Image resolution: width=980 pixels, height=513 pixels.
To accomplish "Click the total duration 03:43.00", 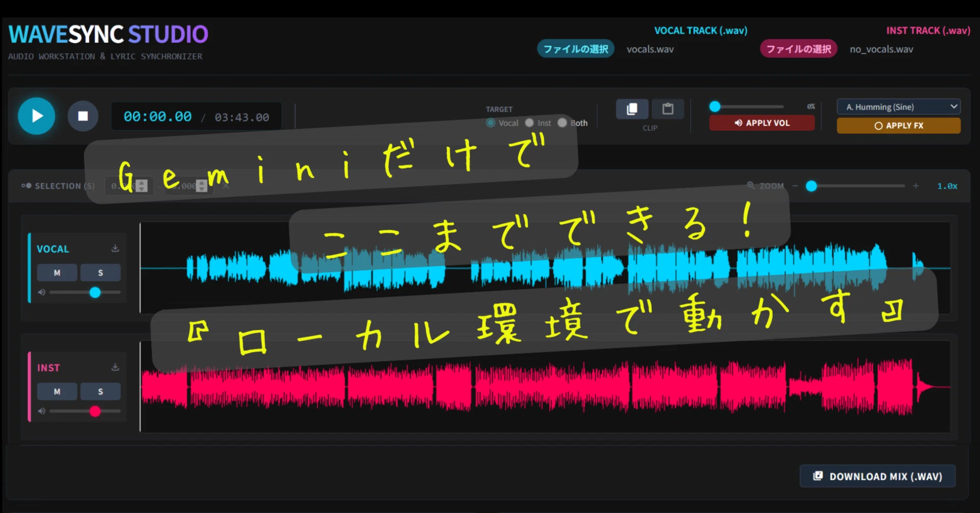I will 242,117.
